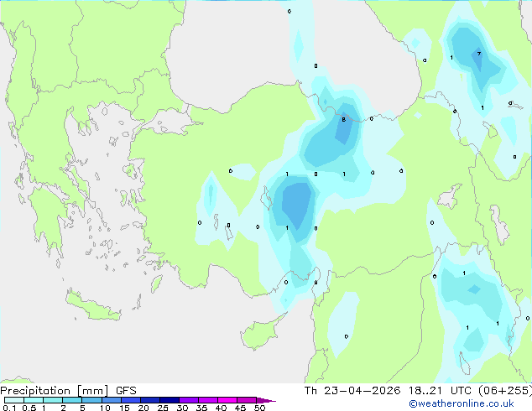Click the legend label '40'
Viewport: 532px width, 411px height.
[x=221, y=408]
